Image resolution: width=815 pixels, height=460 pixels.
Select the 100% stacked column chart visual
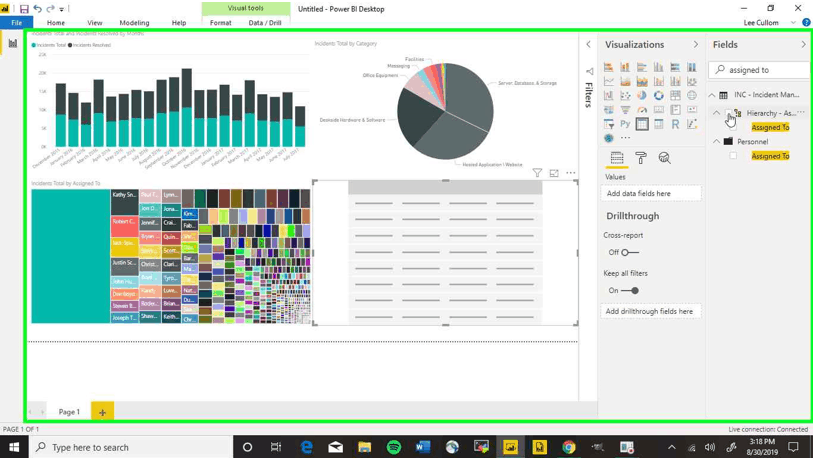[x=692, y=67]
